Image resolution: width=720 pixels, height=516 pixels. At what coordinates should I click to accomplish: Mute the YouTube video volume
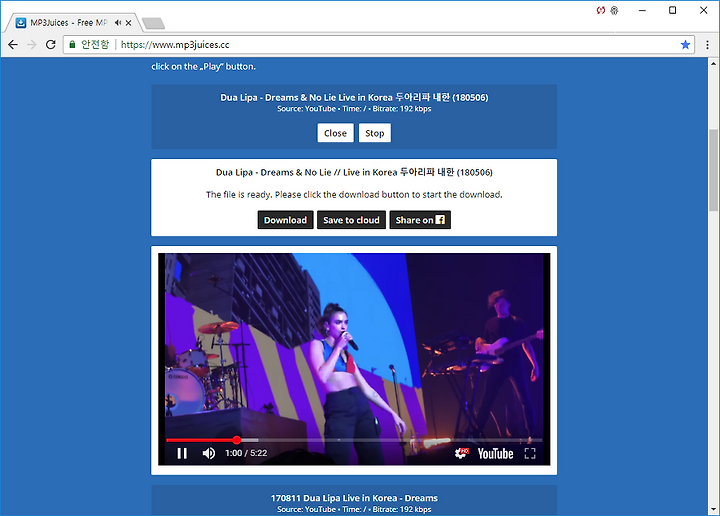[x=209, y=453]
